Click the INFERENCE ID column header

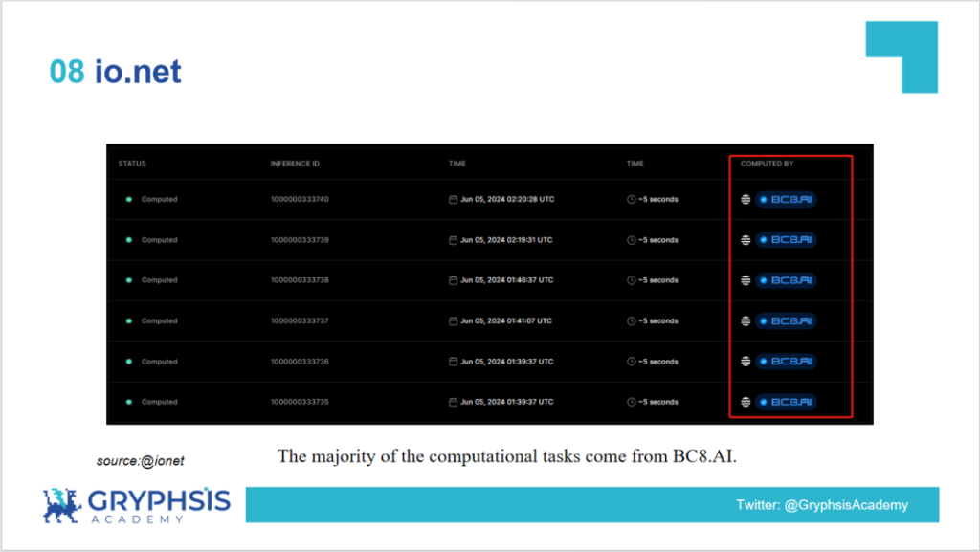(x=295, y=164)
